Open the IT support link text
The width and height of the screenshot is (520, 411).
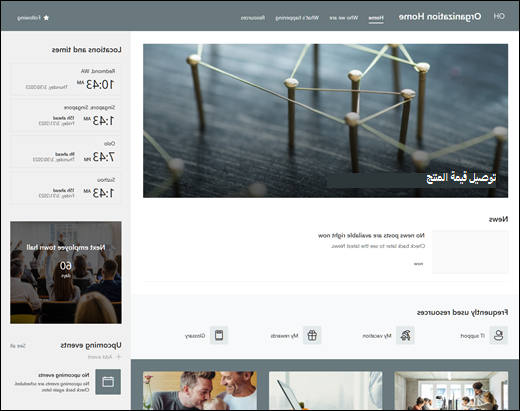click(472, 336)
